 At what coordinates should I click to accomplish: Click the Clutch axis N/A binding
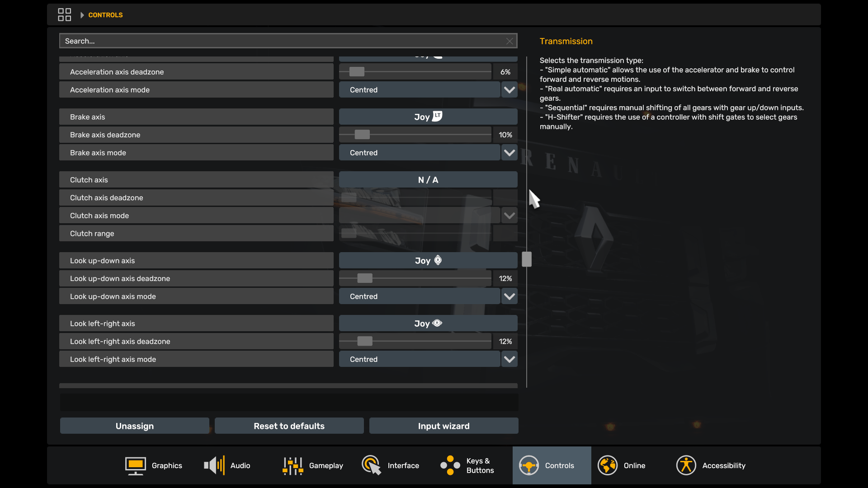coord(428,180)
